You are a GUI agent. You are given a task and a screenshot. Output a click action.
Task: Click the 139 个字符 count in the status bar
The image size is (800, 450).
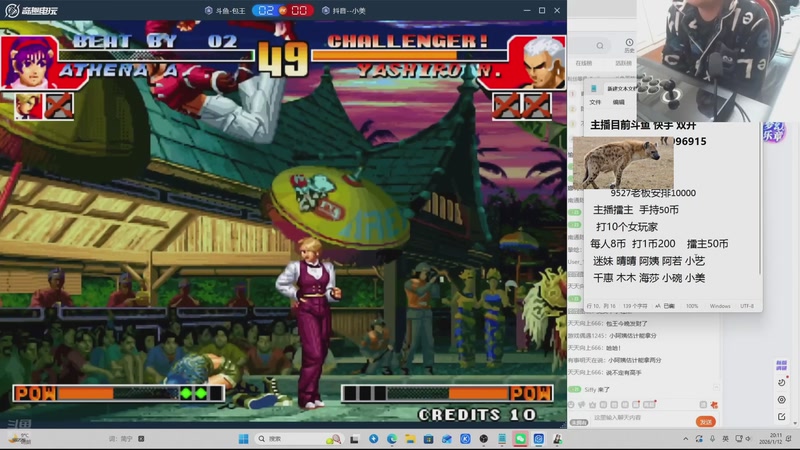click(635, 306)
